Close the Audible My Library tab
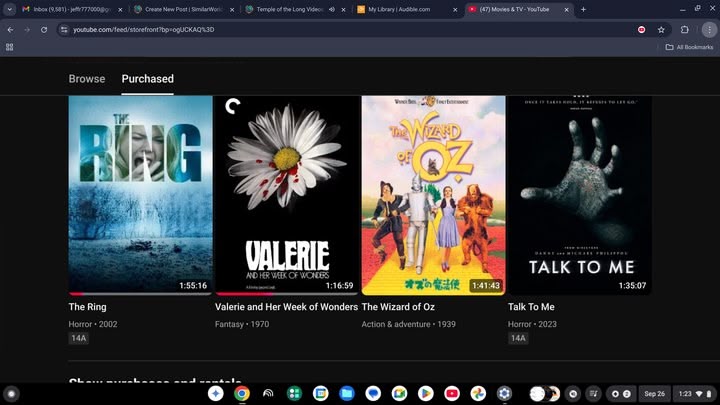The width and height of the screenshot is (720, 405). click(x=455, y=10)
